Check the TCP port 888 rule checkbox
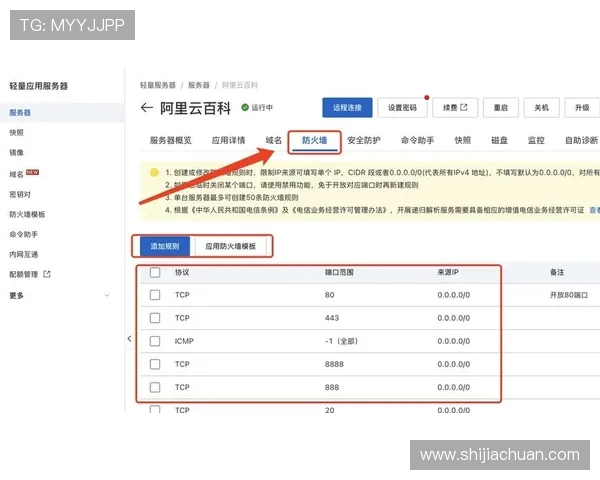 coord(155,387)
